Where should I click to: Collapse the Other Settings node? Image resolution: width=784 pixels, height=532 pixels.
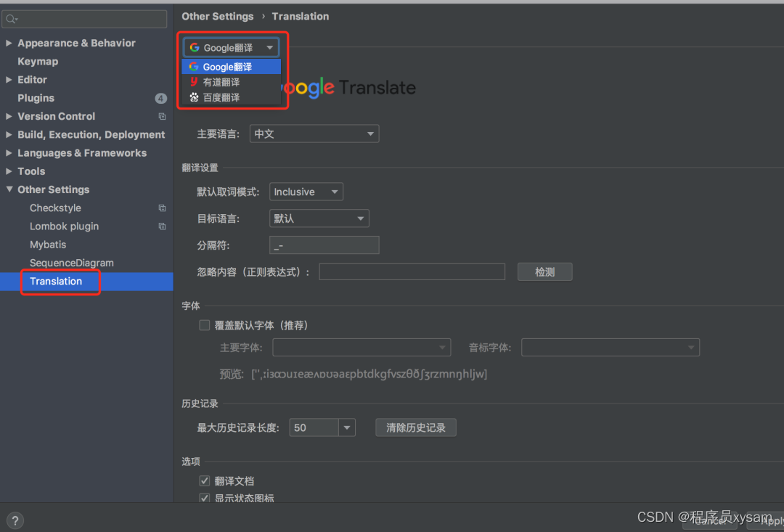[x=9, y=189]
